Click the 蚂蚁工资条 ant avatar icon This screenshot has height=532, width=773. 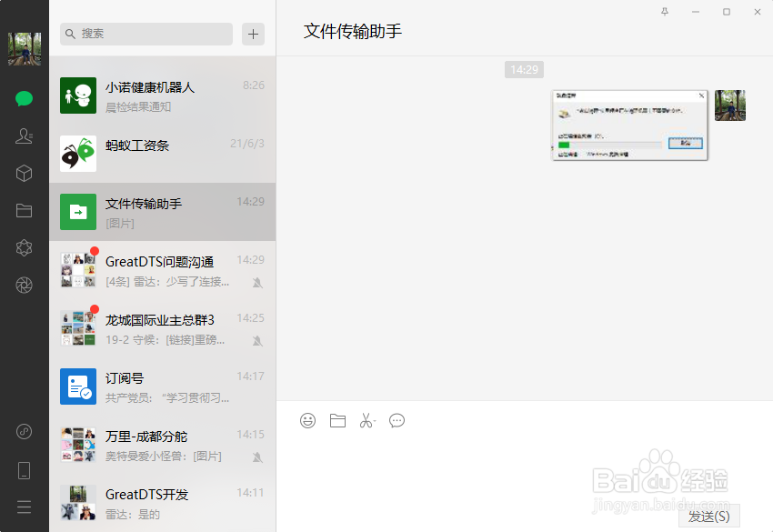78,154
